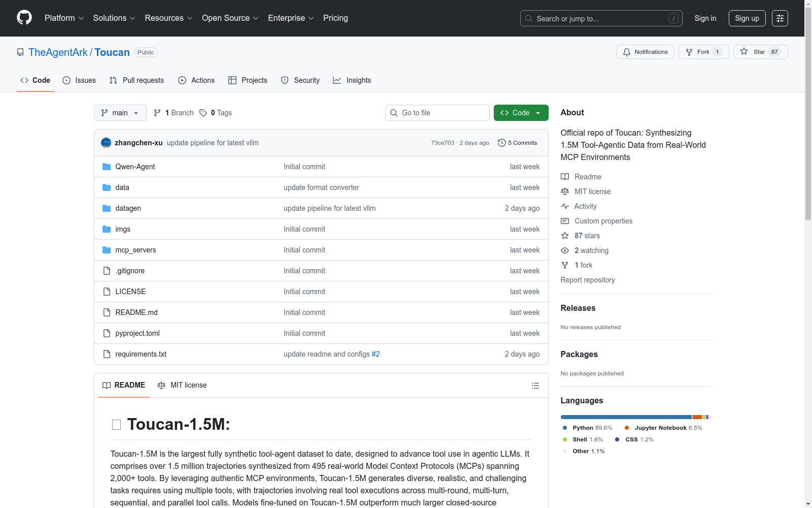Open the Releases section heading

[x=578, y=308]
